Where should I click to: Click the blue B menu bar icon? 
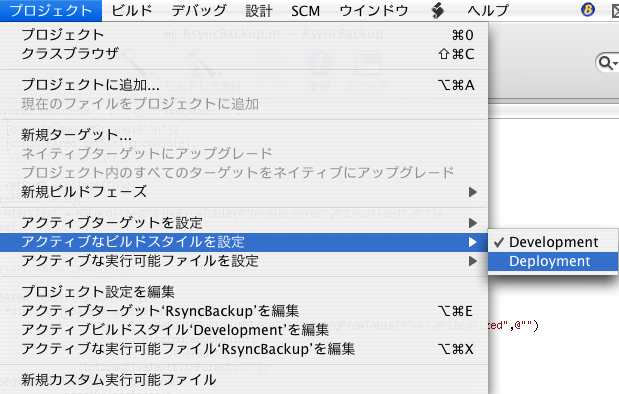click(x=588, y=9)
